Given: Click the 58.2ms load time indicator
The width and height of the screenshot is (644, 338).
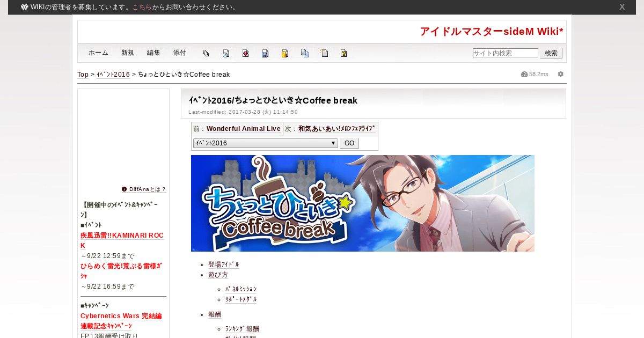Looking at the screenshot, I should click(x=535, y=74).
